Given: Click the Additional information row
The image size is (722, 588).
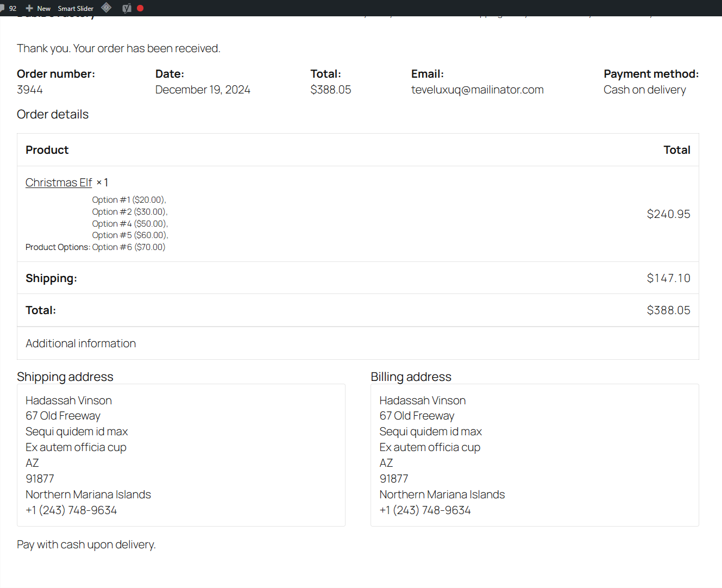Looking at the screenshot, I should point(358,343).
